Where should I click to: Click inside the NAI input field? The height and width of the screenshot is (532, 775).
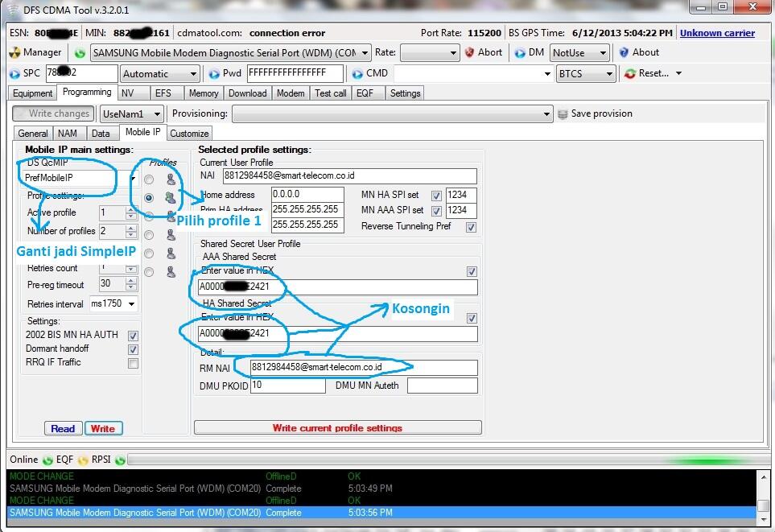(x=350, y=176)
